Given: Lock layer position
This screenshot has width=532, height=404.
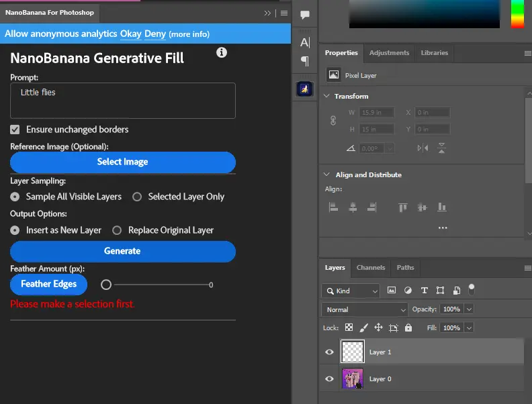Looking at the screenshot, I should (x=378, y=327).
